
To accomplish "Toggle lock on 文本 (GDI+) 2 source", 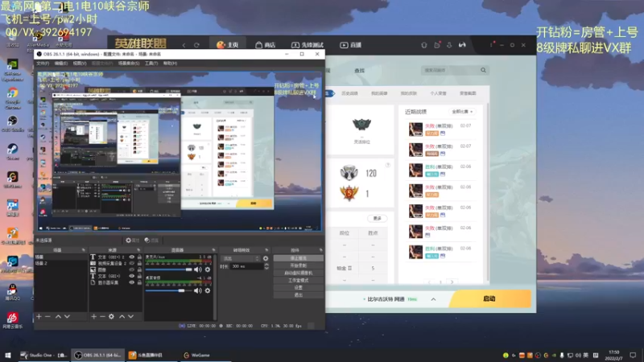I will pyautogui.click(x=139, y=257).
